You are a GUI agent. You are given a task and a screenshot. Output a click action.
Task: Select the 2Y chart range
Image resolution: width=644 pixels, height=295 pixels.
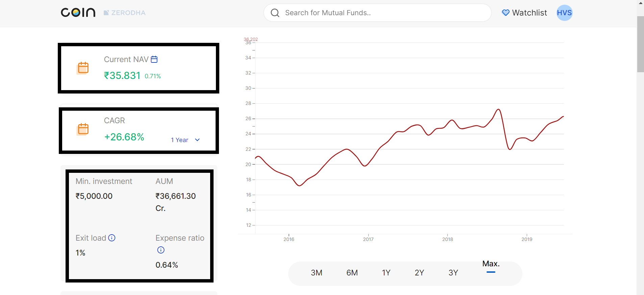(x=419, y=273)
